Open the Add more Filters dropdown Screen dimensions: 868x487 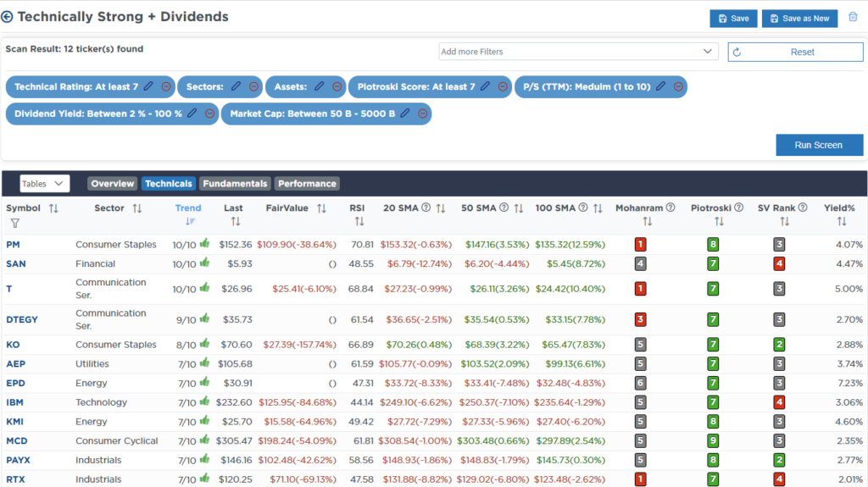pyautogui.click(x=578, y=52)
